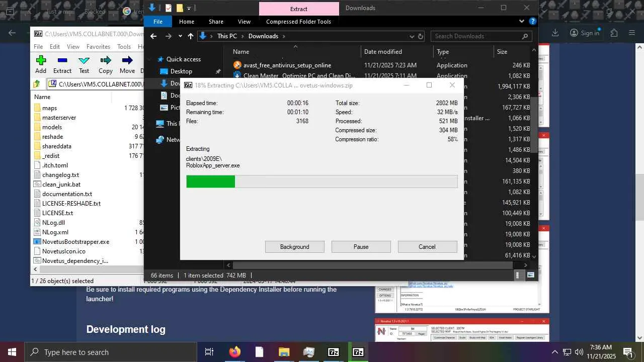Open the browser downloads panel

pyautogui.click(x=555, y=33)
